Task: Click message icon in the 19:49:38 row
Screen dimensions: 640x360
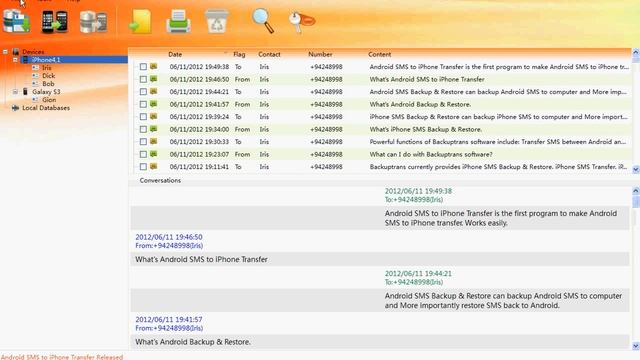Action: pos(153,66)
